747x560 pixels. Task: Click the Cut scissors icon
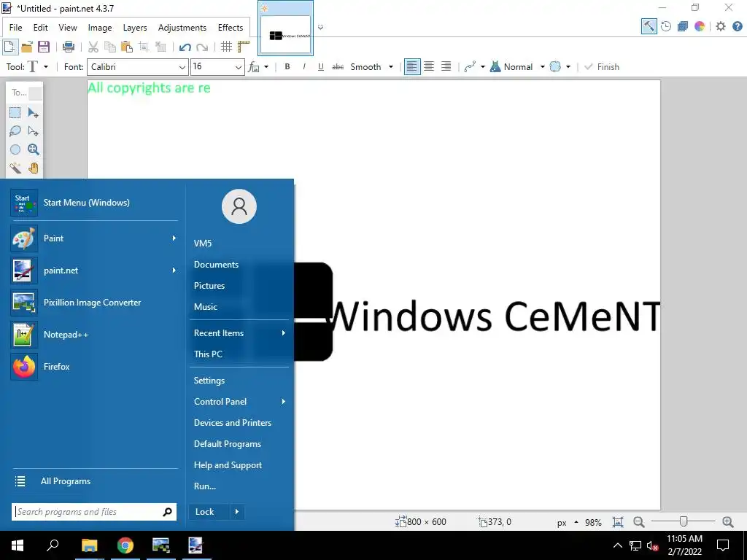click(93, 46)
